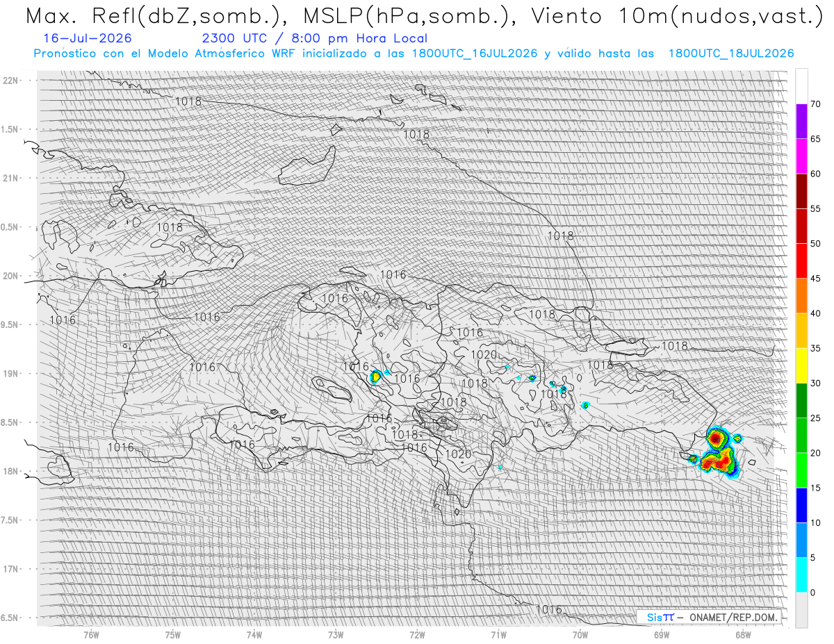Click the '72W' longitude axis label
The image size is (834, 644).
click(x=417, y=634)
